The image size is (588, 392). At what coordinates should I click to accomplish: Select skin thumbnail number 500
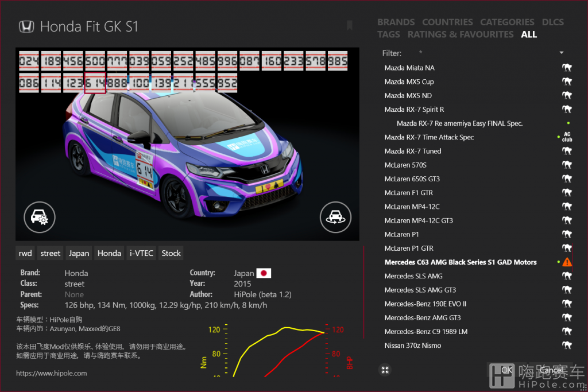pyautogui.click(x=95, y=61)
